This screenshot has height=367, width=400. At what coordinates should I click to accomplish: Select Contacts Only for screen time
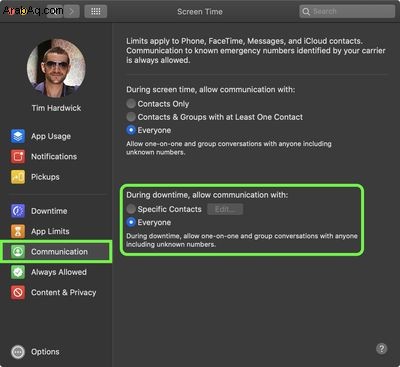pos(131,104)
